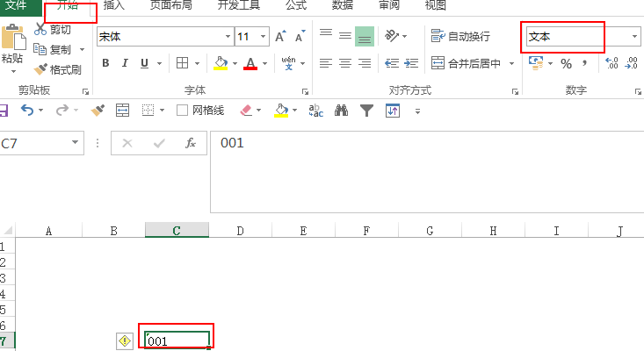The width and height of the screenshot is (644, 351).
Task: Apply comma style separator
Action: 584,63
